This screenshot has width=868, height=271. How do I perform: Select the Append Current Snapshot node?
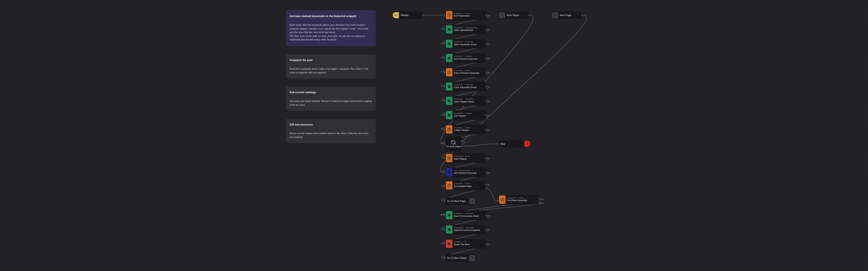(x=466, y=229)
